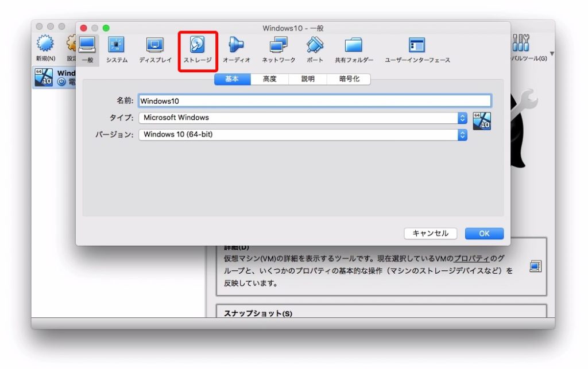Click the キャンセル button

pyautogui.click(x=431, y=234)
